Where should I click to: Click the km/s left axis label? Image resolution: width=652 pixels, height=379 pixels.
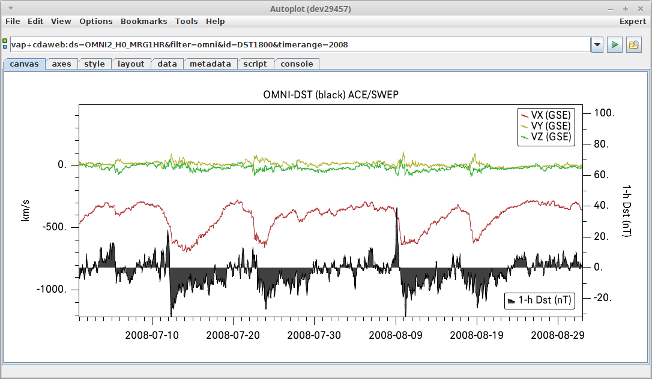(25, 210)
